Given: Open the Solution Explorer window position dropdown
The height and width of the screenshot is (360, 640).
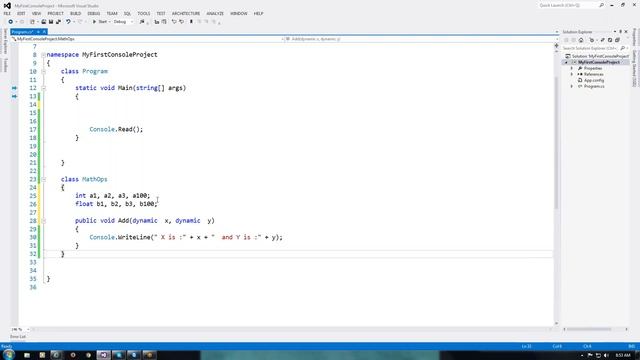Looking at the screenshot, I should coord(615,32).
